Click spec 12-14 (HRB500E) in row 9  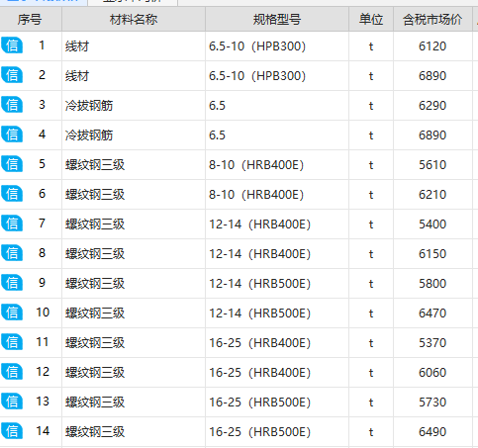[x=260, y=284]
